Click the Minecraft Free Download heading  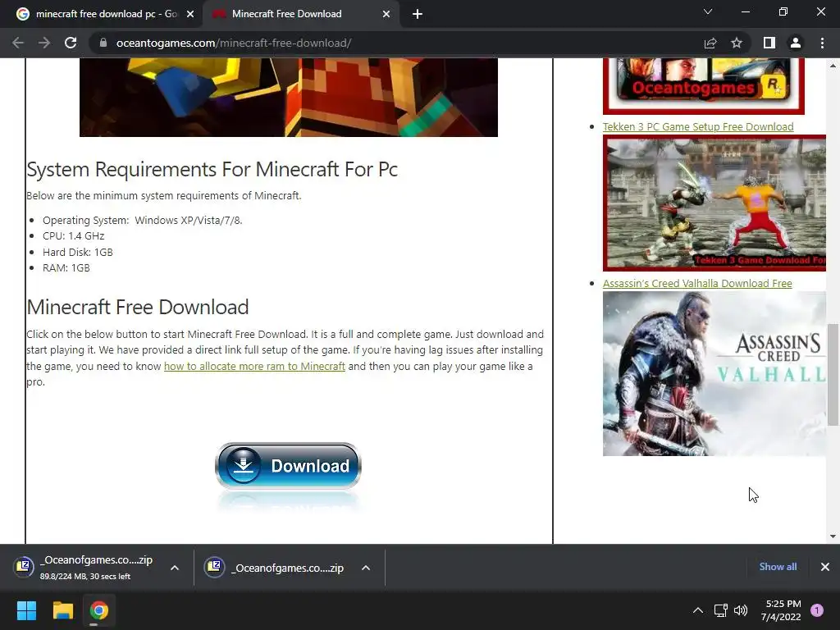138,308
